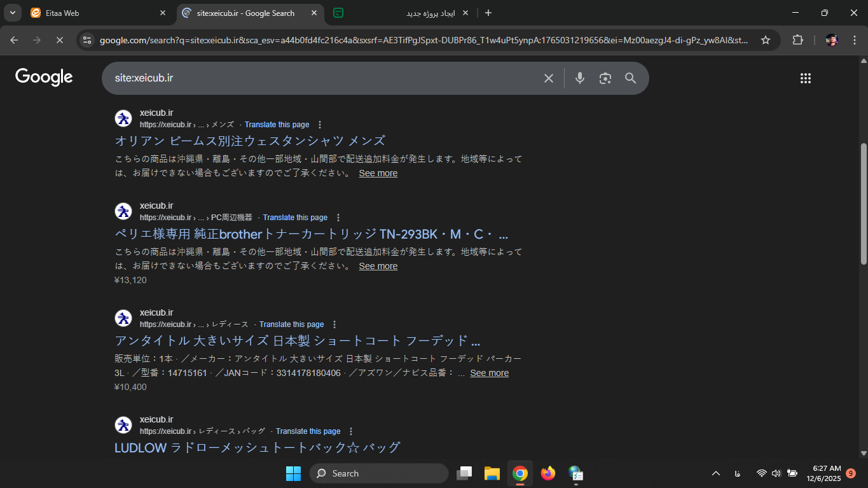Image resolution: width=868 pixels, height=488 pixels.
Task: Show hidden system tray icons chevron
Action: 715,473
